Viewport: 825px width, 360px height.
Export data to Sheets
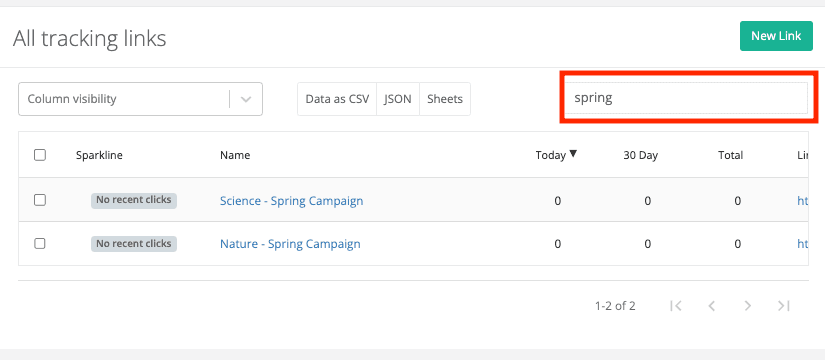tap(445, 99)
